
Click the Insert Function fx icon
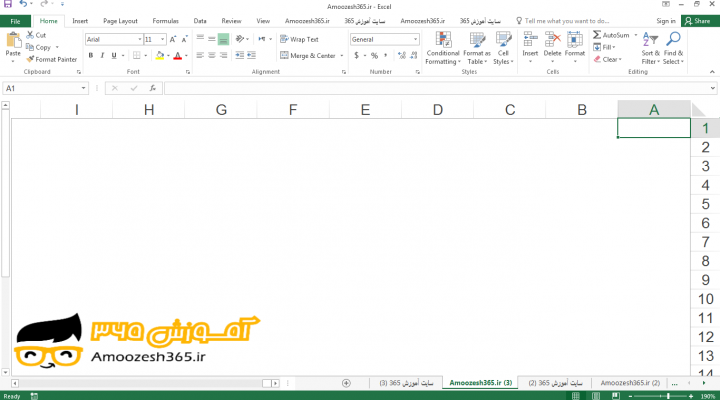pyautogui.click(x=152, y=88)
